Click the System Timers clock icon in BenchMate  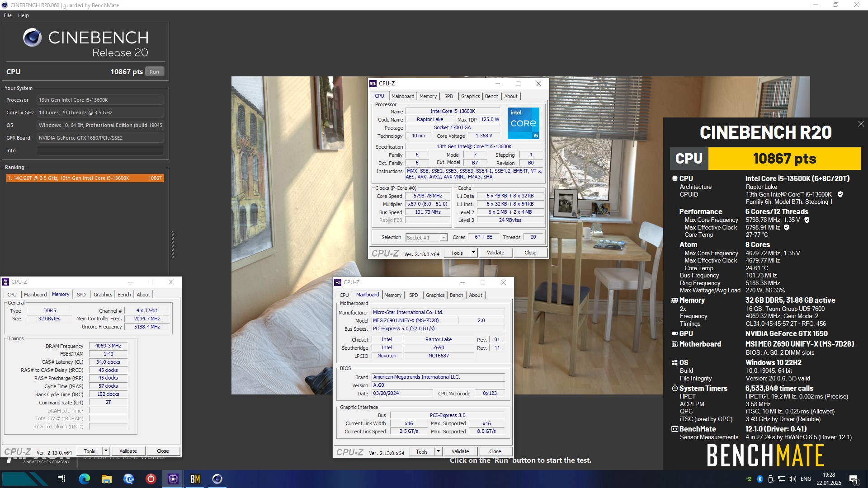tap(675, 388)
